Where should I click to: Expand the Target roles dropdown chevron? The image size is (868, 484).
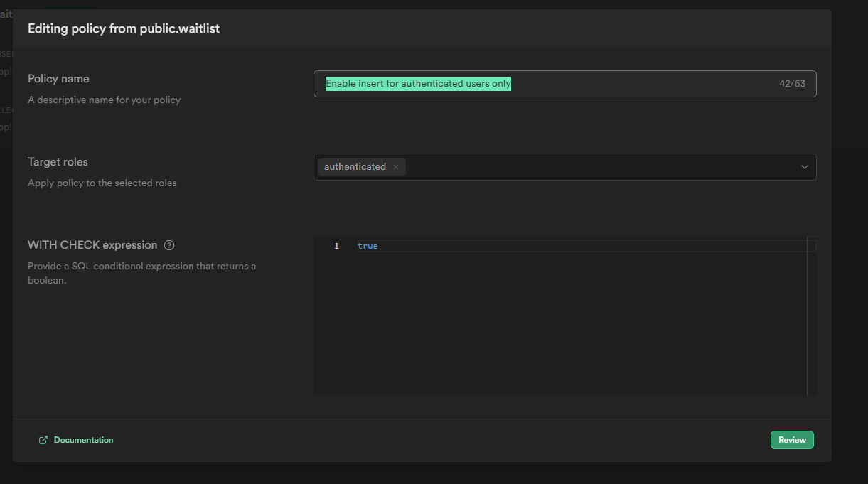click(804, 167)
